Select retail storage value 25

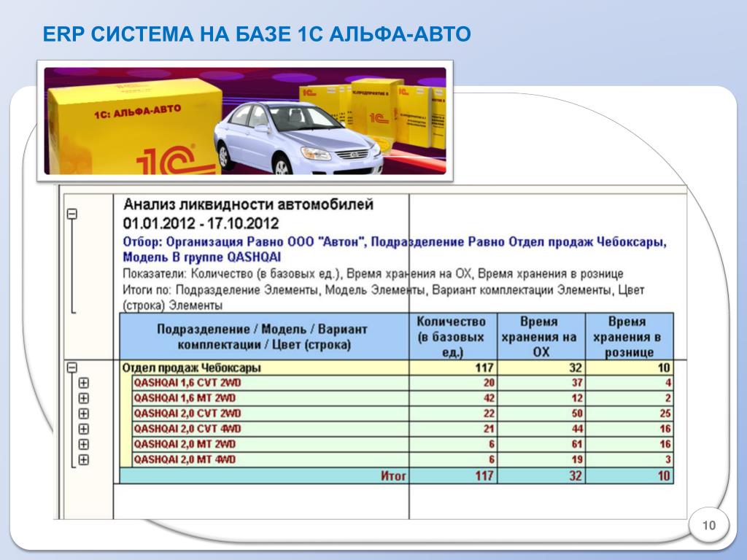point(665,413)
